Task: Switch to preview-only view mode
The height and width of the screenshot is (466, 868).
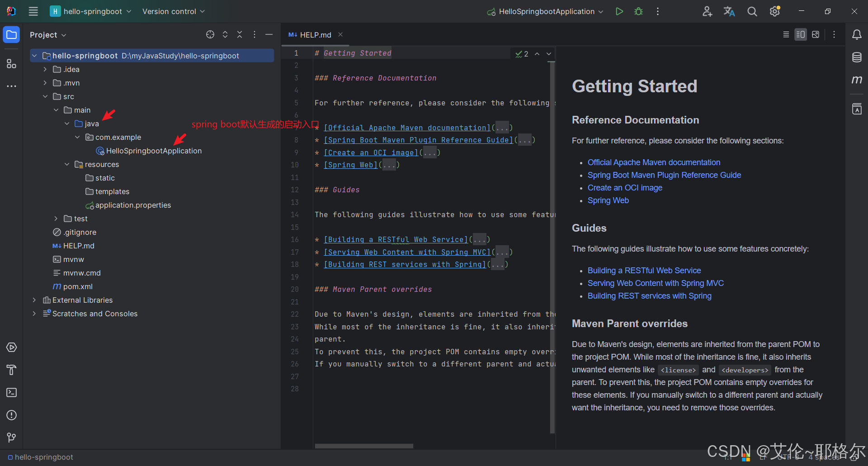Action: (816, 35)
